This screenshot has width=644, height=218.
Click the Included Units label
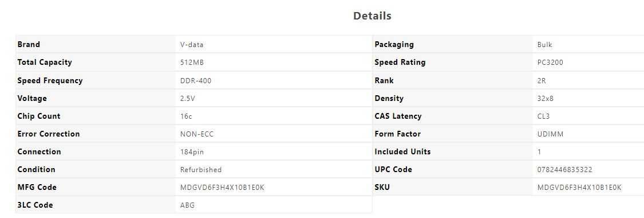coord(402,152)
